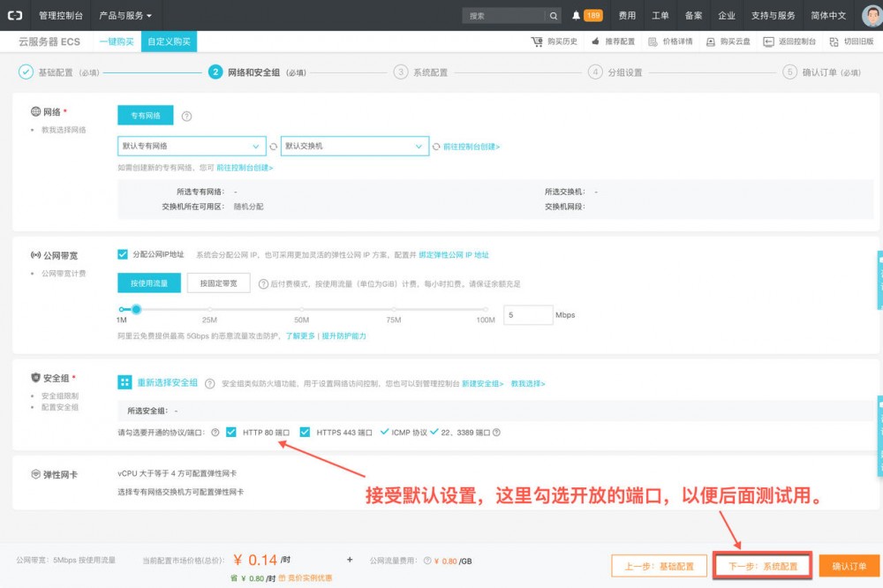This screenshot has height=588, width=883.
Task: Disable 分配公网IP地址 option
Action: coord(123,254)
